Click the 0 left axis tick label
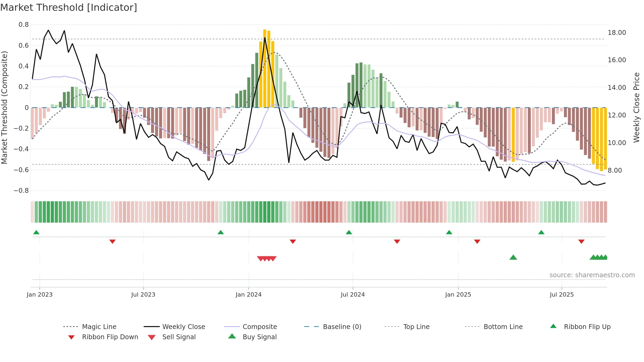Screen dimensions: 644x362 point(27,108)
